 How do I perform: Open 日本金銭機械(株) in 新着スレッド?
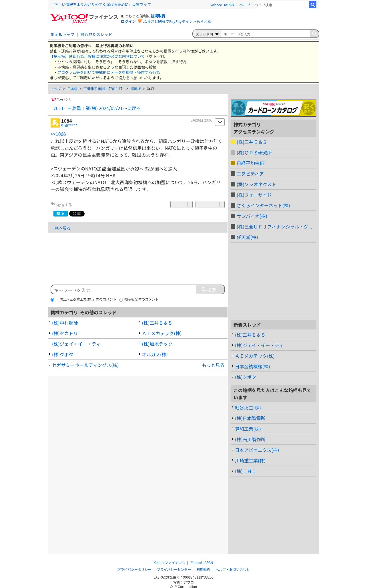pos(252,367)
